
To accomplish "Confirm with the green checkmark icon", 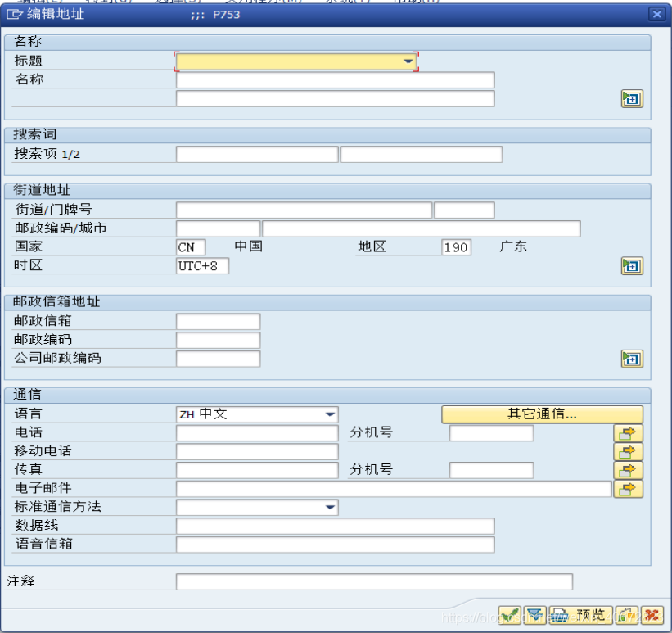I will point(510,616).
